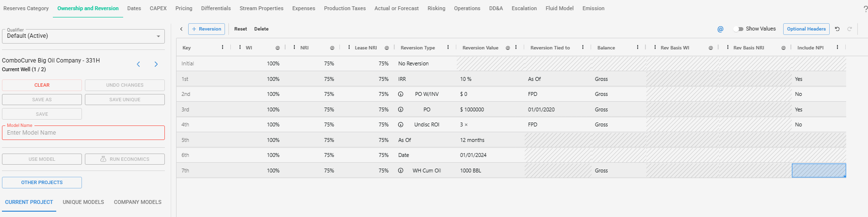Collapse the side panel with back chevron
The height and width of the screenshot is (217, 868).
click(181, 29)
